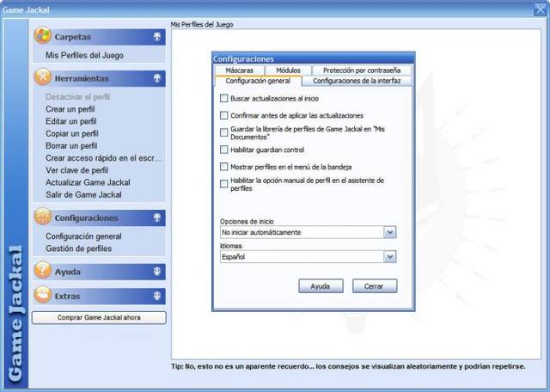The image size is (550, 392).
Task: Open the Idiomas dropdown arrow
Action: coord(389,256)
